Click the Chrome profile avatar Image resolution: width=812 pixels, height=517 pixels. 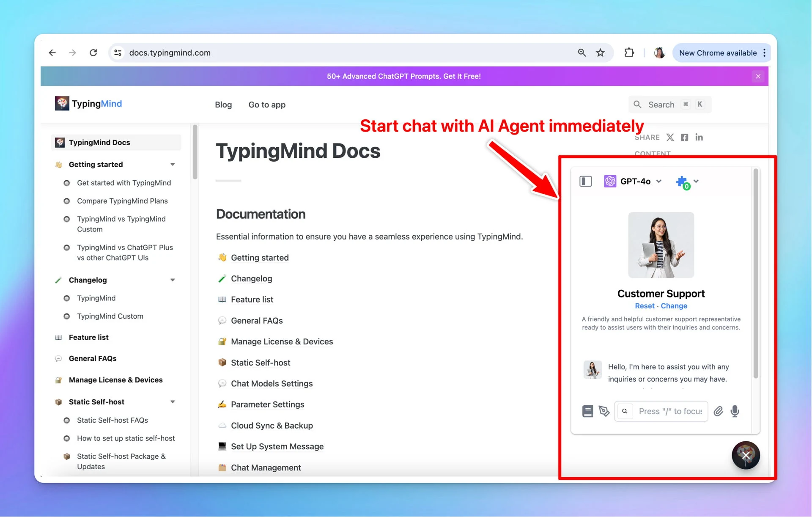tap(659, 53)
